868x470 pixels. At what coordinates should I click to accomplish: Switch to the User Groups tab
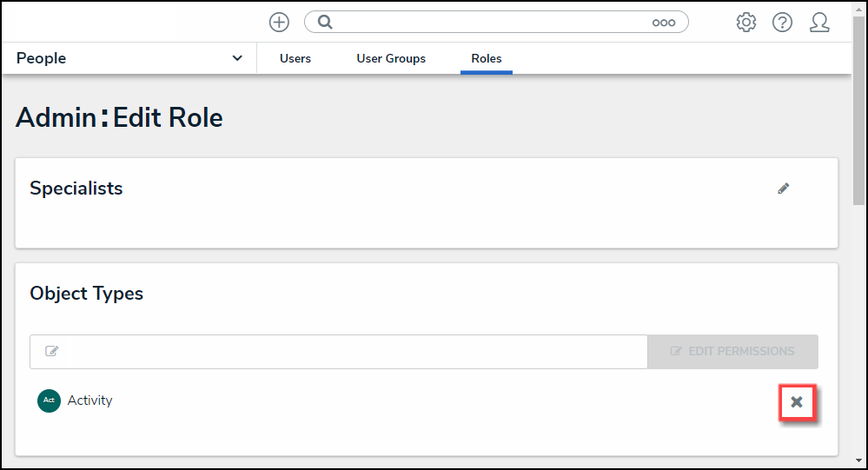(x=391, y=59)
